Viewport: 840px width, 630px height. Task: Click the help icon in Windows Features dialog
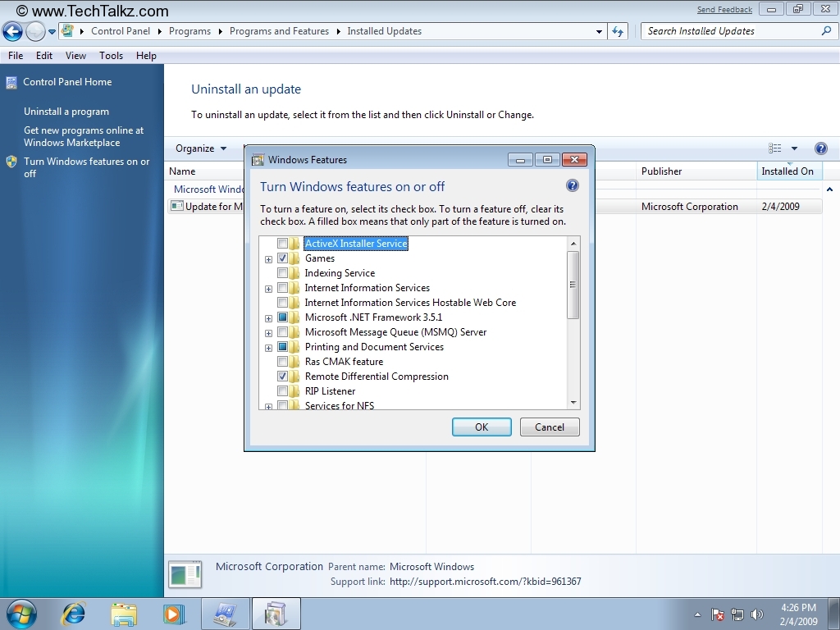[573, 185]
